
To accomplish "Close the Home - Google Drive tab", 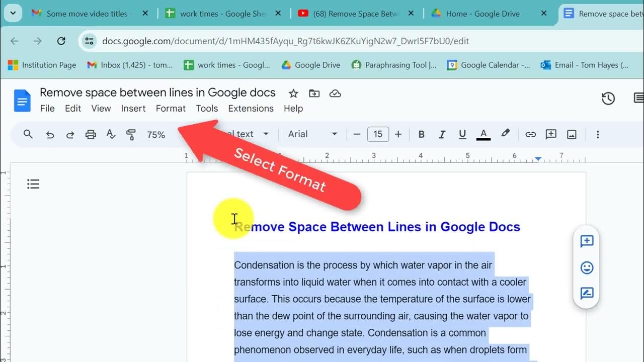I will coord(544,14).
